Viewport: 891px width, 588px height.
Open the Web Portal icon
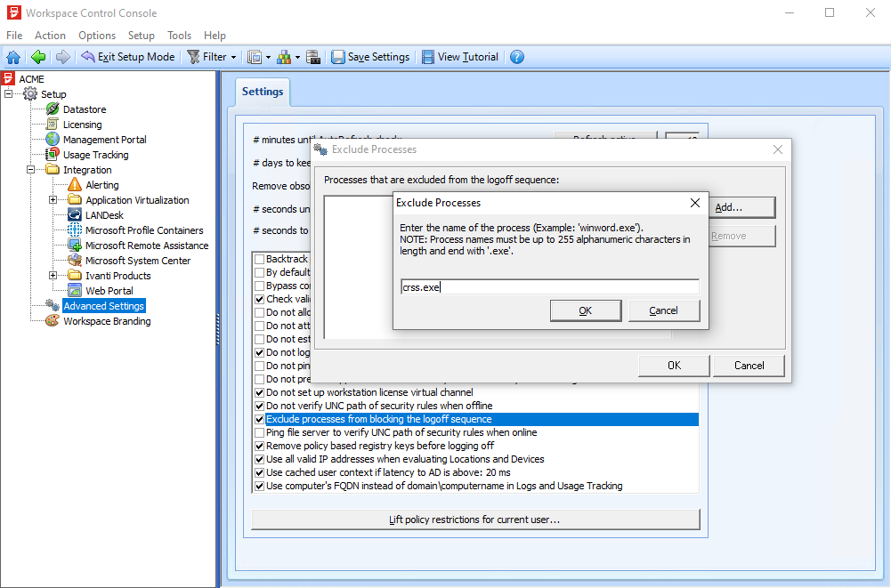pos(75,290)
